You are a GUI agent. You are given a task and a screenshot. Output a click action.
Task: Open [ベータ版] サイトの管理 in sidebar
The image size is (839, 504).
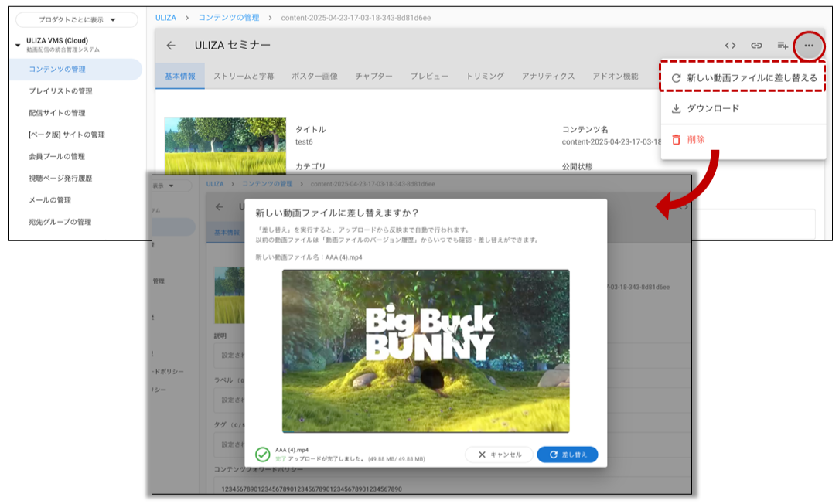pyautogui.click(x=67, y=135)
